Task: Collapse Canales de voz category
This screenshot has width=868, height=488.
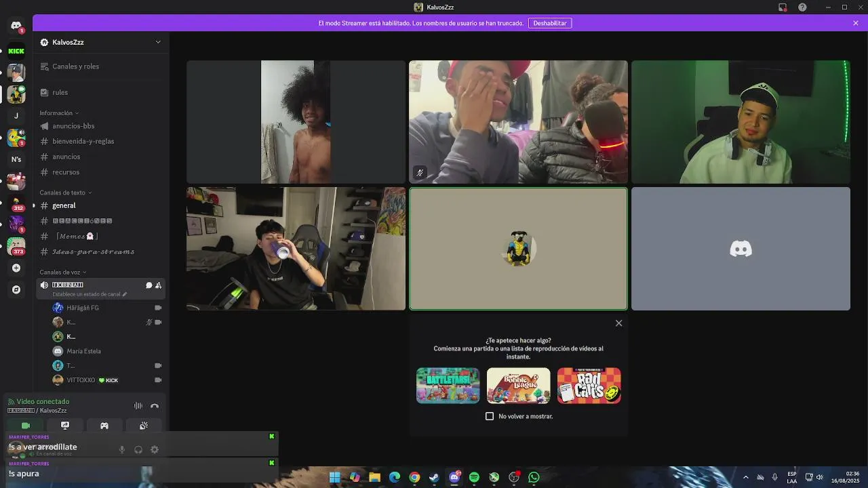Action: (63, 272)
